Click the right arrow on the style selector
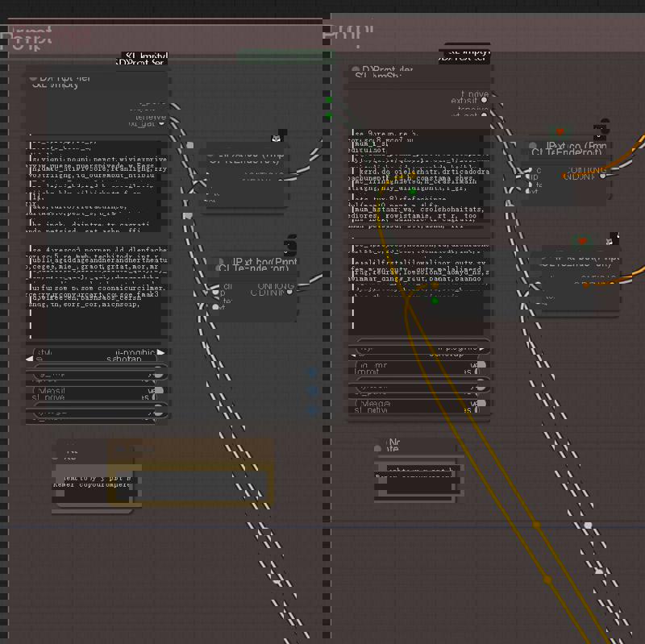The width and height of the screenshot is (645, 644). [x=161, y=352]
